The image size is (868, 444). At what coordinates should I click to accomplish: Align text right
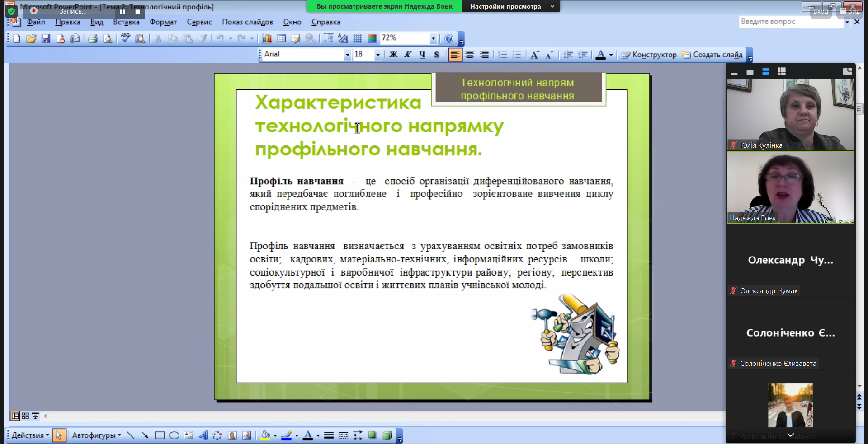tap(484, 55)
